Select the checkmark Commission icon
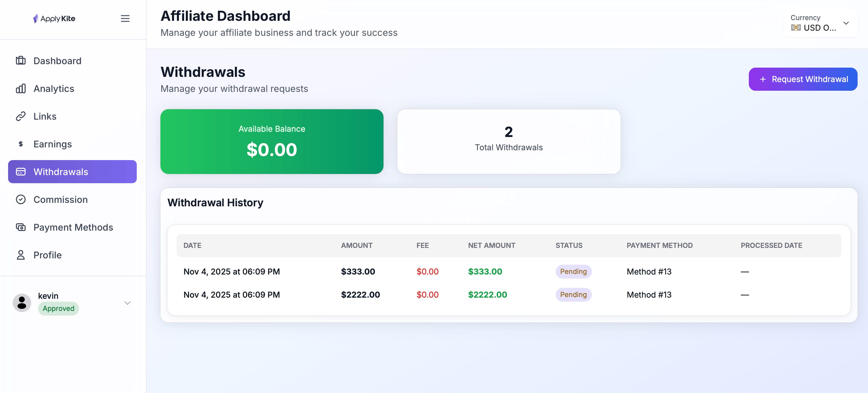The width and height of the screenshot is (868, 393). coord(20,199)
